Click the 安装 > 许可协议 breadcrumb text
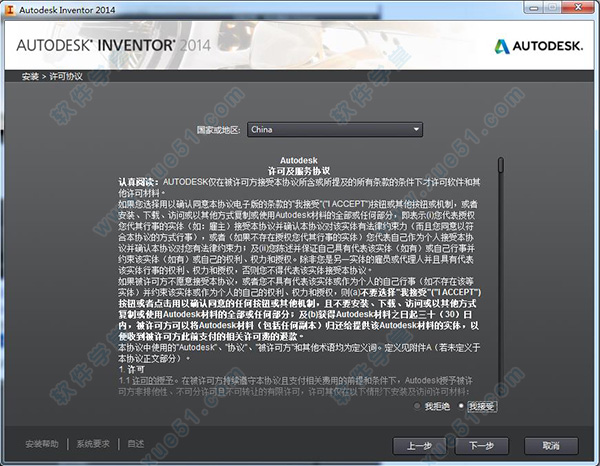This screenshot has height=466, width=600. click(x=52, y=76)
